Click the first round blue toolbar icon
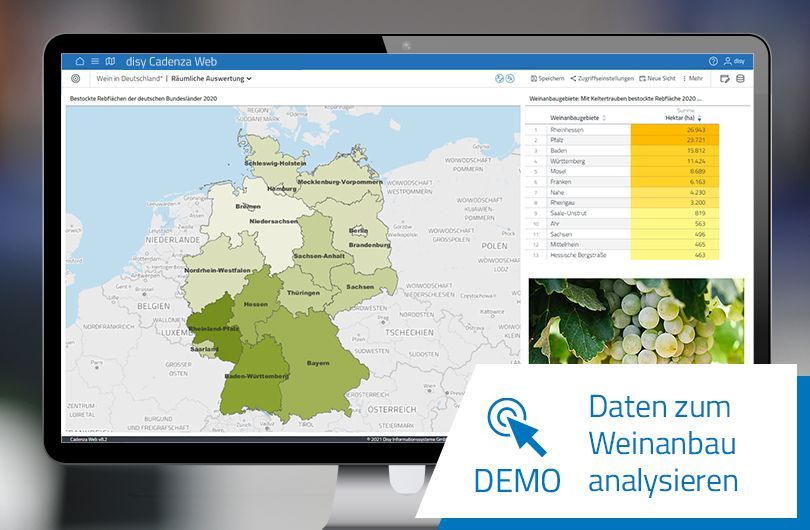810x530 pixels. (499, 78)
